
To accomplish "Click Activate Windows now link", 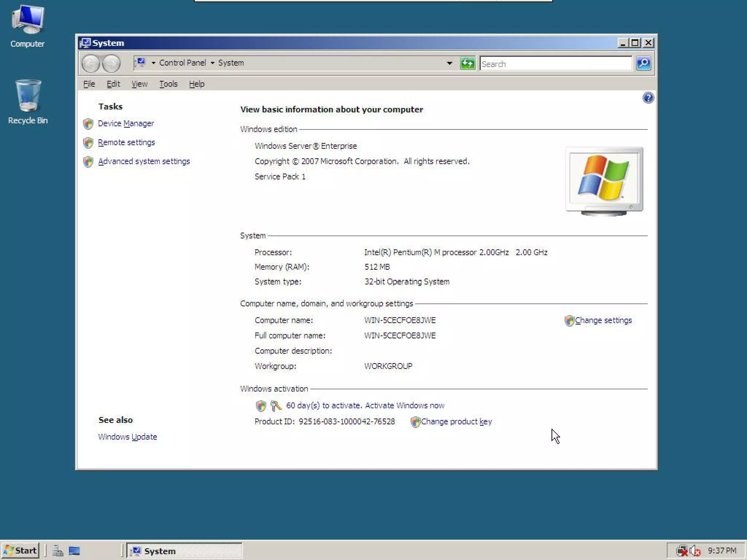I will [x=405, y=405].
